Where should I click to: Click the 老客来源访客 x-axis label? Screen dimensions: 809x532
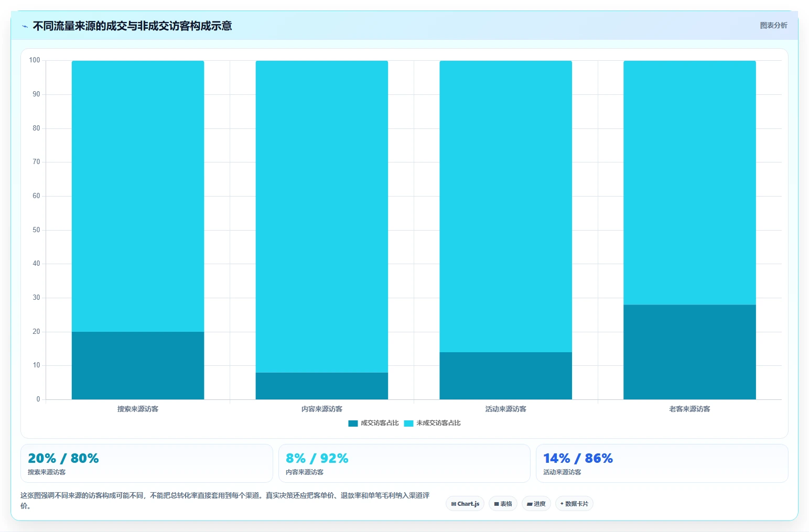tap(689, 409)
